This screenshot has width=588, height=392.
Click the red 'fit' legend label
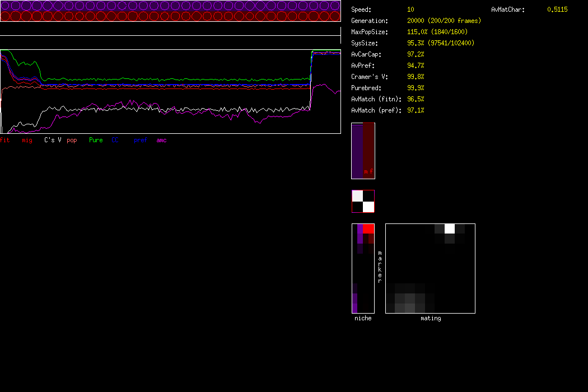5,140
